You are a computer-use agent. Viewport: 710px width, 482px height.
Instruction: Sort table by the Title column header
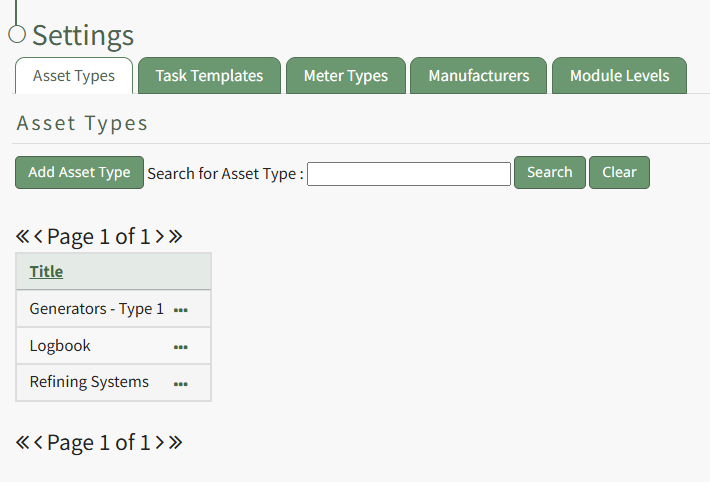[46, 271]
